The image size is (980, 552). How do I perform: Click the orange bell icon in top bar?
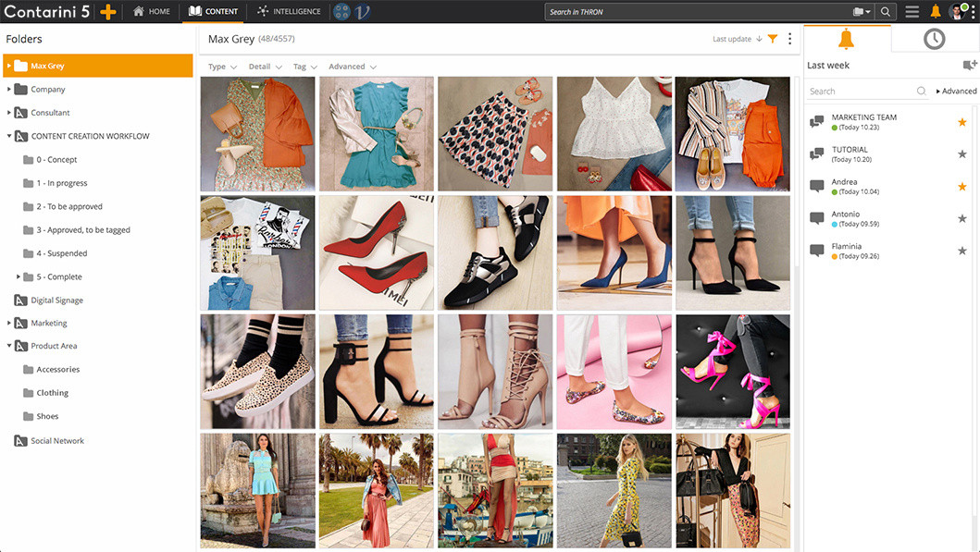pos(936,11)
